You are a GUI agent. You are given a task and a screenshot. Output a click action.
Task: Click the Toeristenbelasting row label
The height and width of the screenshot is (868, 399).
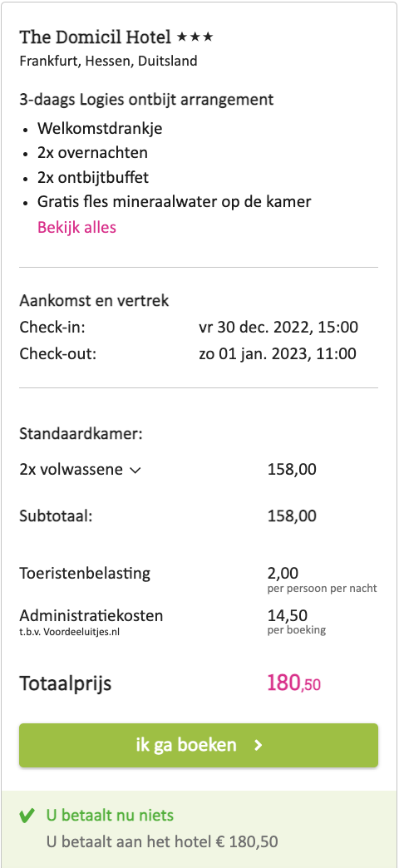[85, 573]
